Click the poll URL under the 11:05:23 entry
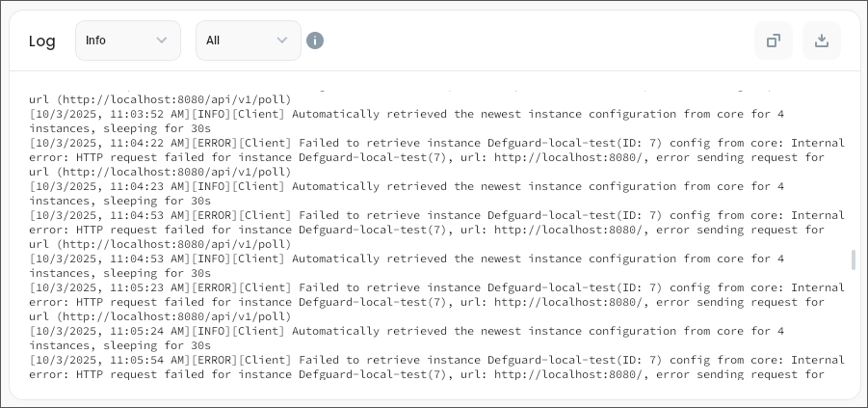The height and width of the screenshot is (408, 868). point(160,316)
